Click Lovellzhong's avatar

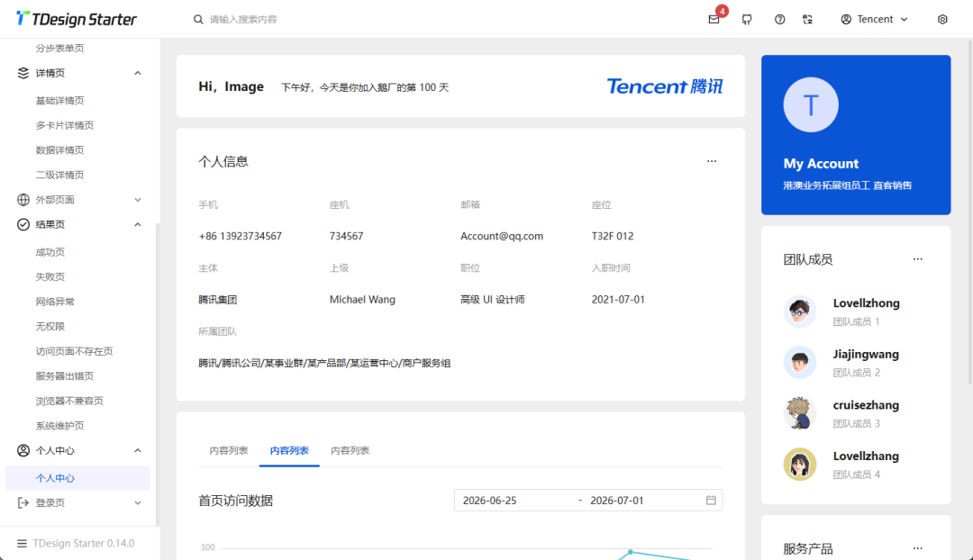click(x=799, y=311)
